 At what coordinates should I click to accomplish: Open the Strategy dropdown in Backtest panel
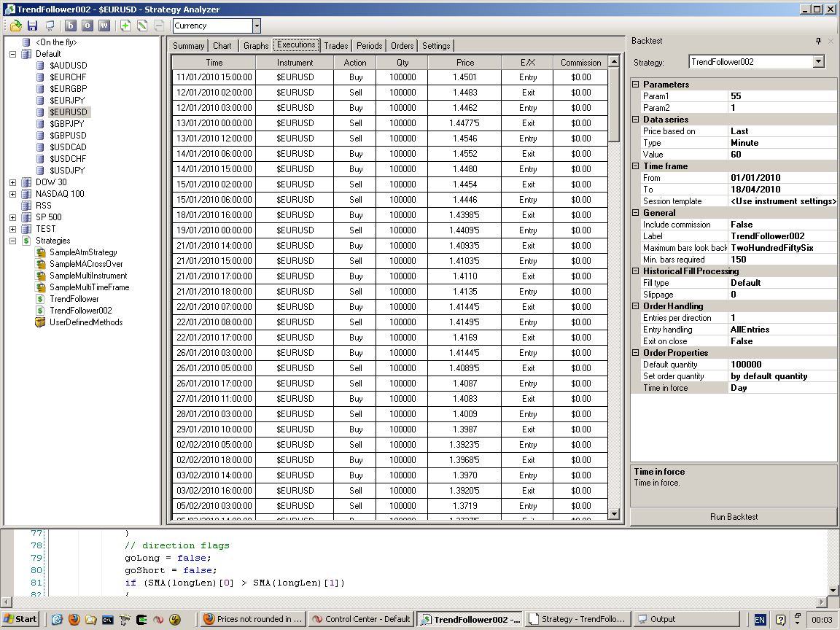(x=818, y=62)
